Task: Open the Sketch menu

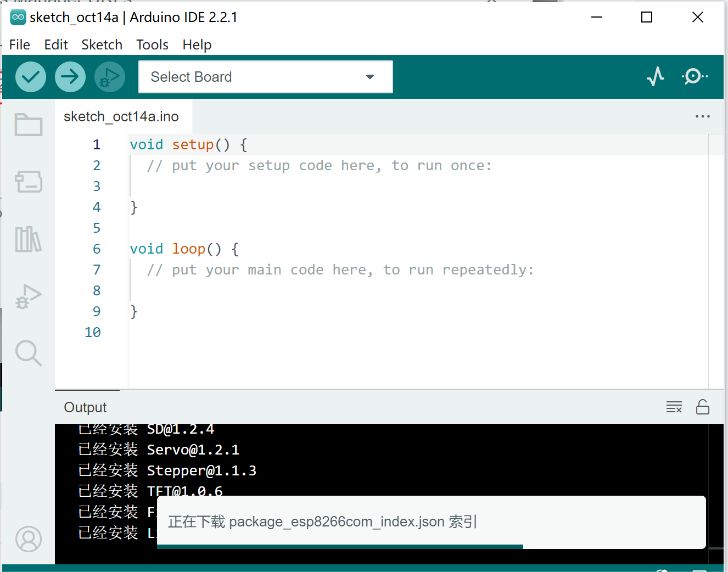Action: pyautogui.click(x=102, y=44)
